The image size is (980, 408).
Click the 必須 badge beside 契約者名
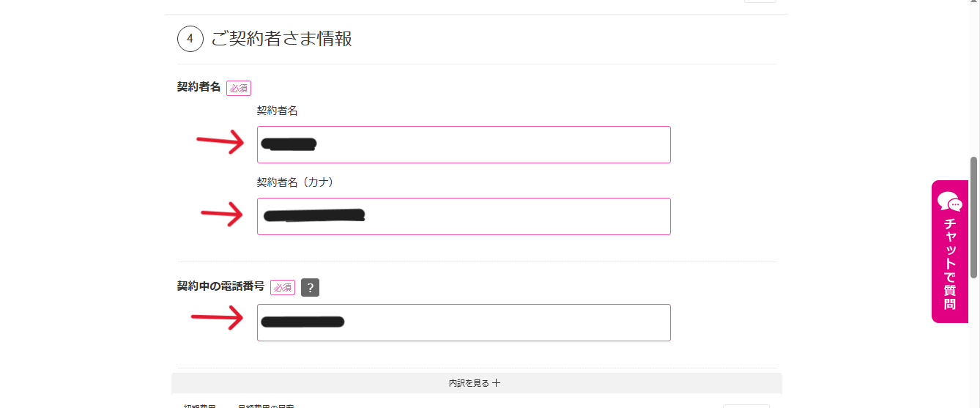(239, 88)
